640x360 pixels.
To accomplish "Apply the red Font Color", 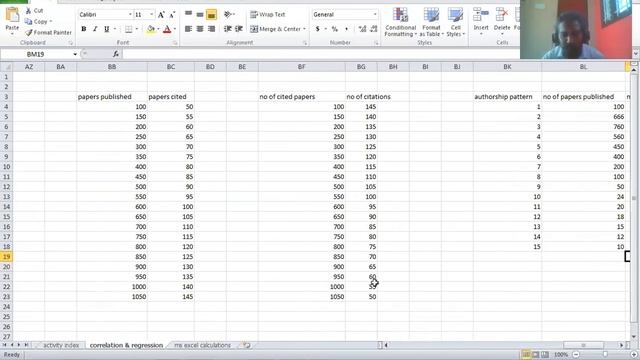I will pos(167,29).
